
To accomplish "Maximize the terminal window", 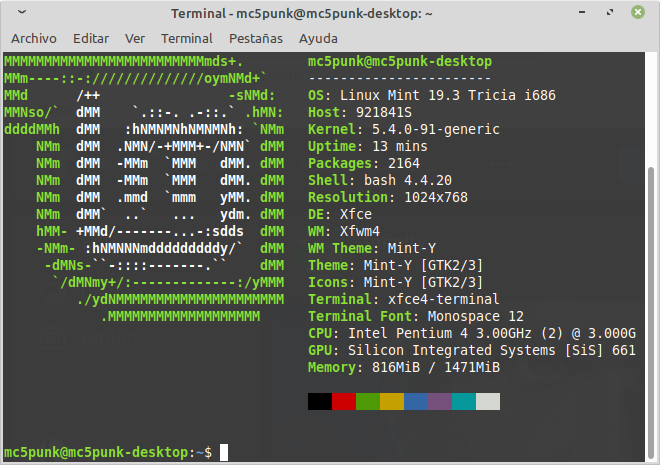I will (x=610, y=12).
